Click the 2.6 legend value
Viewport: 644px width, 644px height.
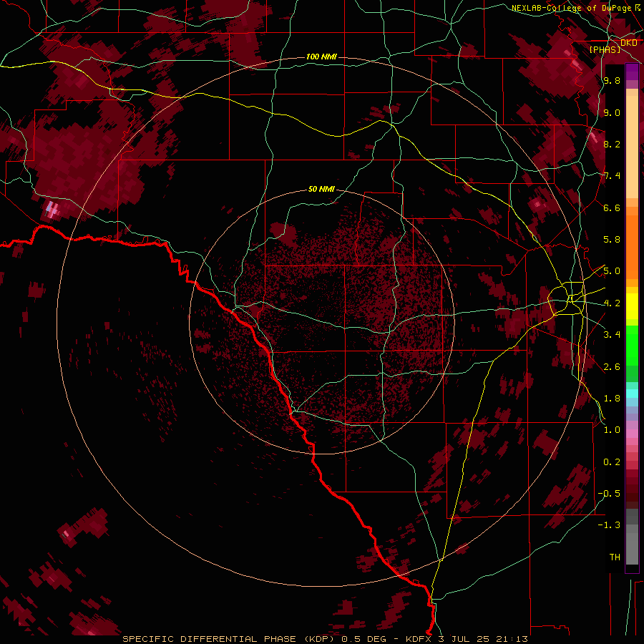(x=612, y=367)
